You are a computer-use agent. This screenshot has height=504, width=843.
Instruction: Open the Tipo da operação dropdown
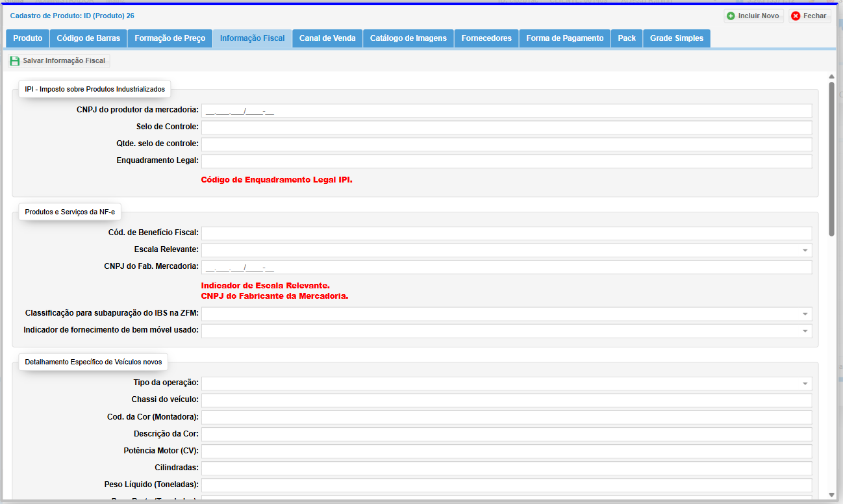click(x=805, y=383)
